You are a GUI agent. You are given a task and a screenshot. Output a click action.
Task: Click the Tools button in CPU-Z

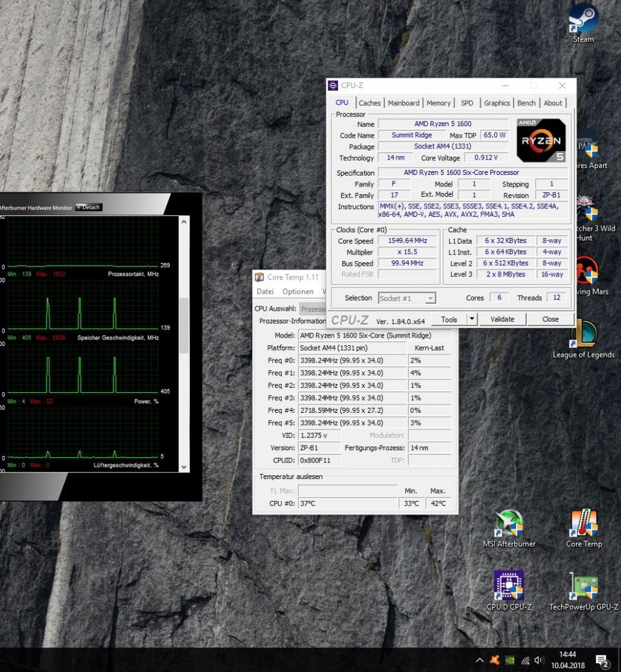(449, 320)
